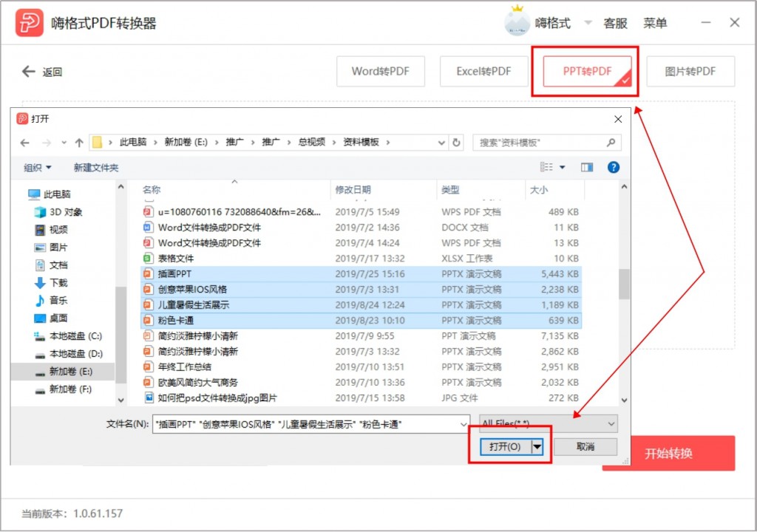The image size is (757, 532).
Task: Select the 如何把psd文件转换成jpg图片 file
Action: [x=361, y=398]
